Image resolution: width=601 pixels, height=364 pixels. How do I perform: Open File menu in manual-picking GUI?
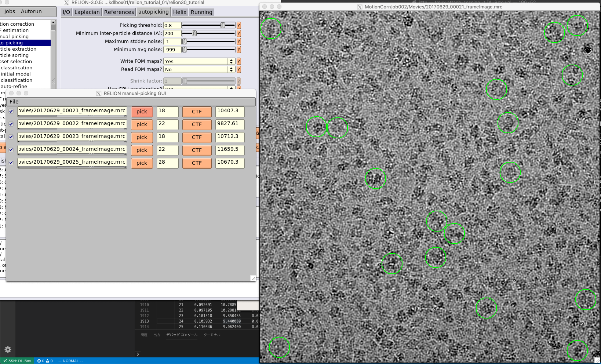pyautogui.click(x=14, y=102)
